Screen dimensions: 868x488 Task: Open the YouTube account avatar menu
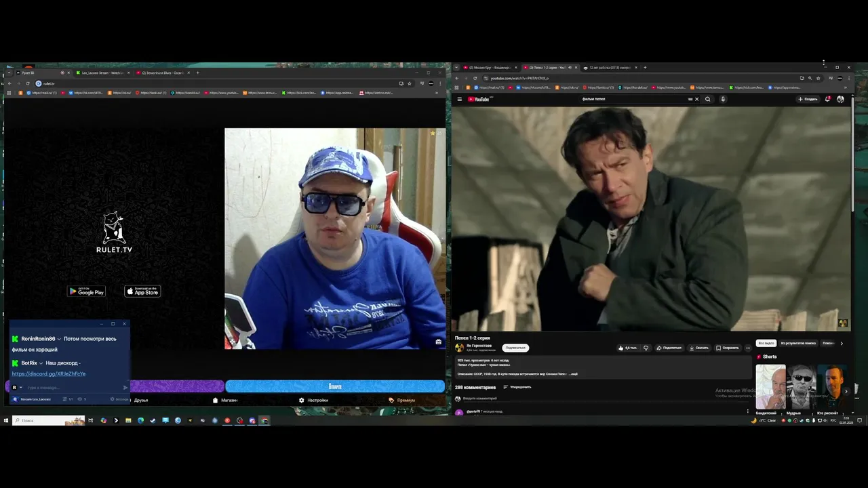841,99
